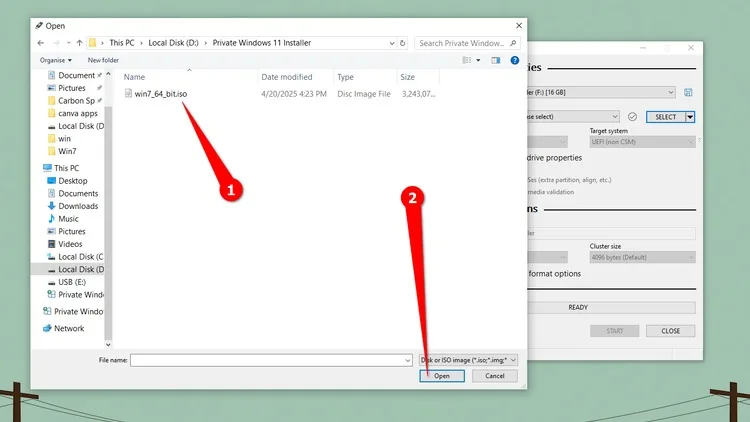750x422 pixels.
Task: Click the Open button
Action: click(x=442, y=376)
